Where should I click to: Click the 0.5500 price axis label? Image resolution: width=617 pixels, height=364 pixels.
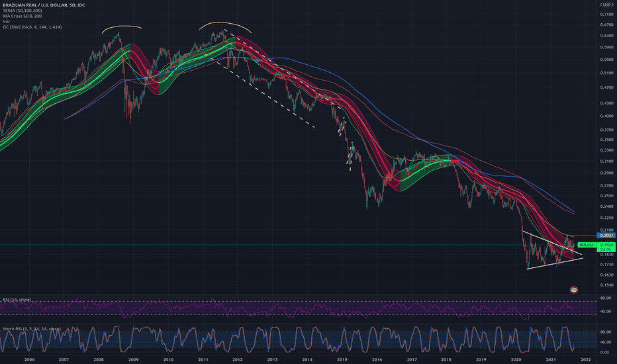point(606,60)
